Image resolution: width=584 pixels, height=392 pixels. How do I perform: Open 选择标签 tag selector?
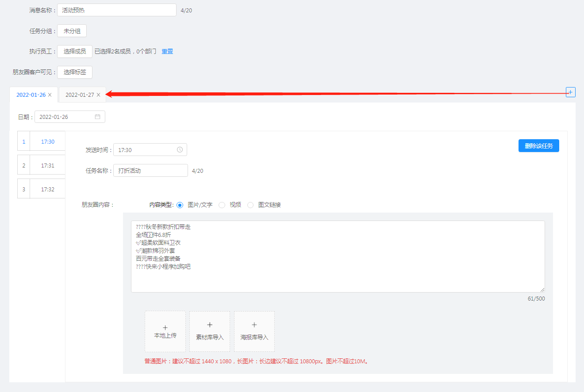[x=75, y=72]
